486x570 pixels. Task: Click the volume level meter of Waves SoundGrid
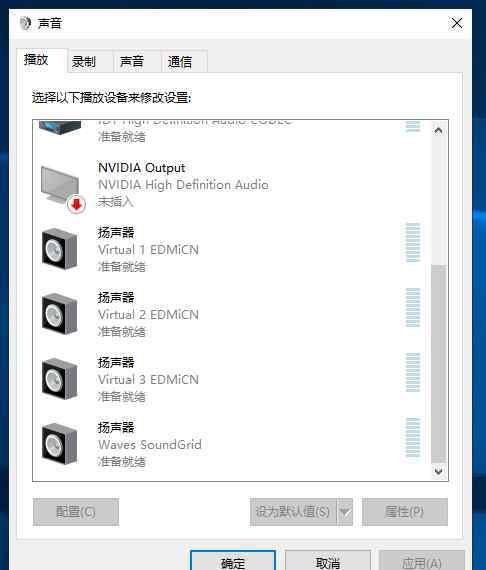pyautogui.click(x=413, y=437)
